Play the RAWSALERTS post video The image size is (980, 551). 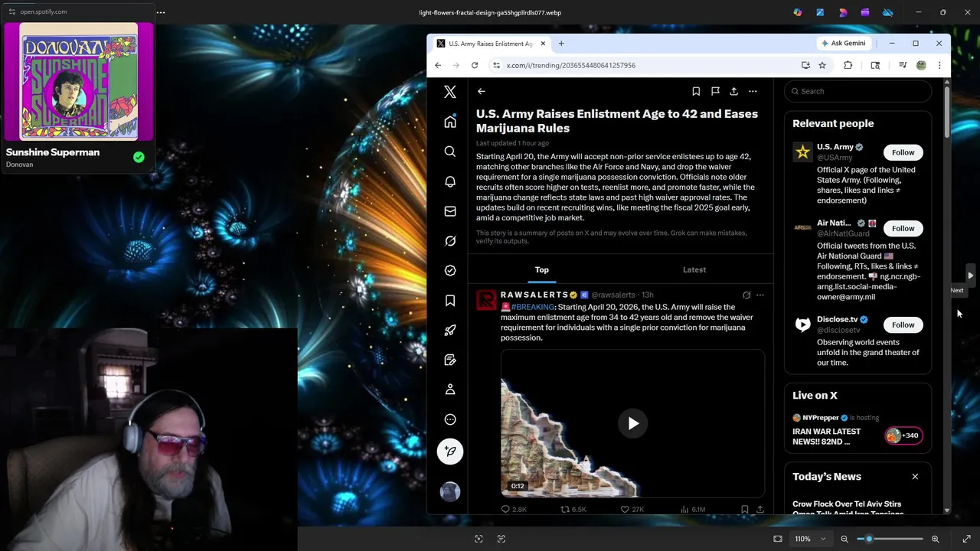click(633, 423)
